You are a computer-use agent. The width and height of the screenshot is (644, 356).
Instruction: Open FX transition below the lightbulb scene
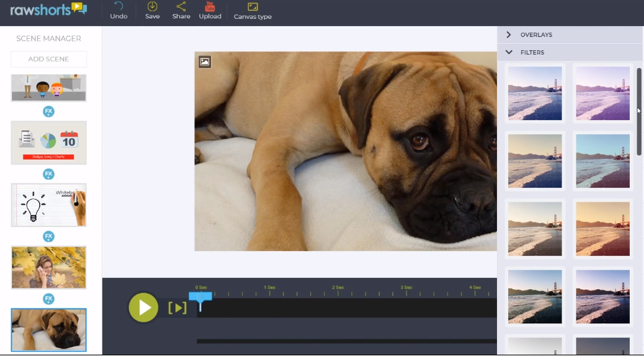pos(48,236)
